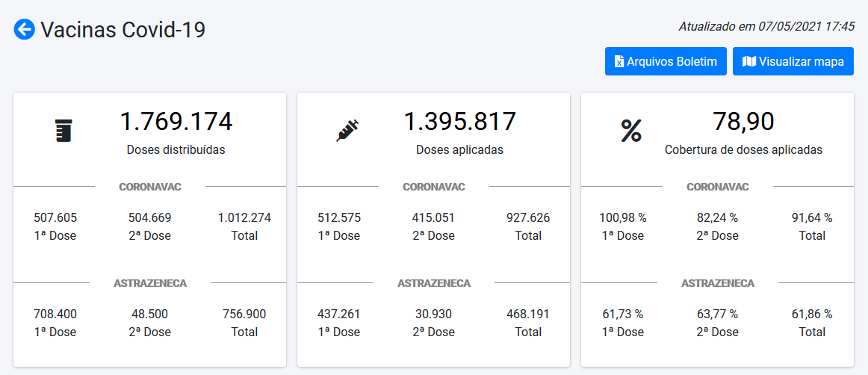Click the Coronavac heading in doses distribuídas card
The width and height of the screenshot is (868, 375).
point(149,187)
